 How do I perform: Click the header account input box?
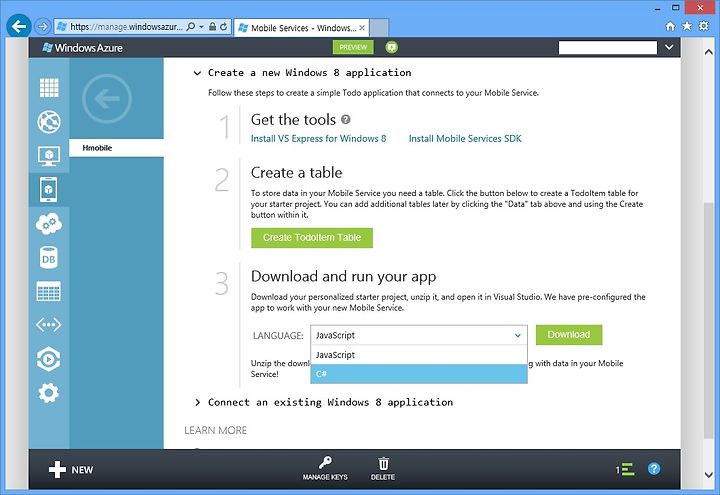pos(608,48)
